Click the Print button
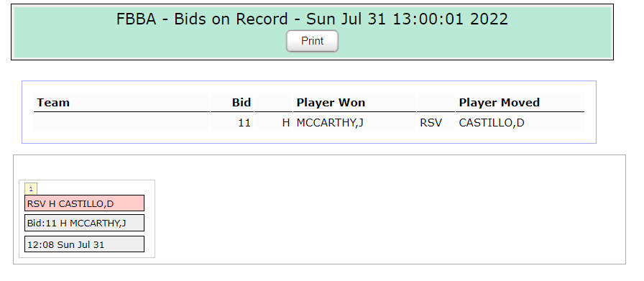This screenshot has width=644, height=281. click(312, 41)
